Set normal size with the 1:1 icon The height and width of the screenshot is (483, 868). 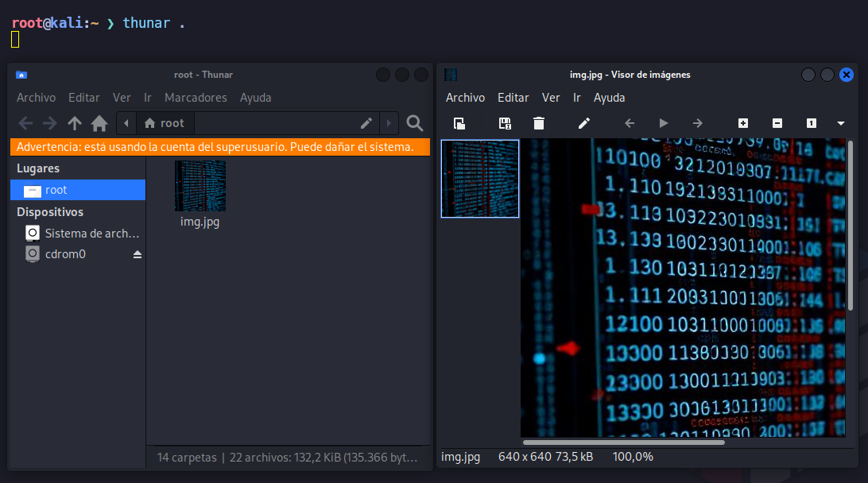pyautogui.click(x=812, y=123)
